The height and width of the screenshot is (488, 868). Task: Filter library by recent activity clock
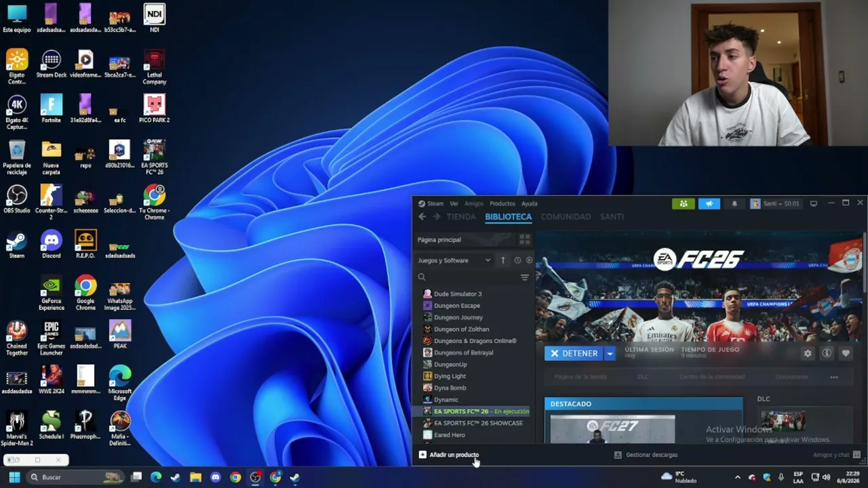coord(517,260)
